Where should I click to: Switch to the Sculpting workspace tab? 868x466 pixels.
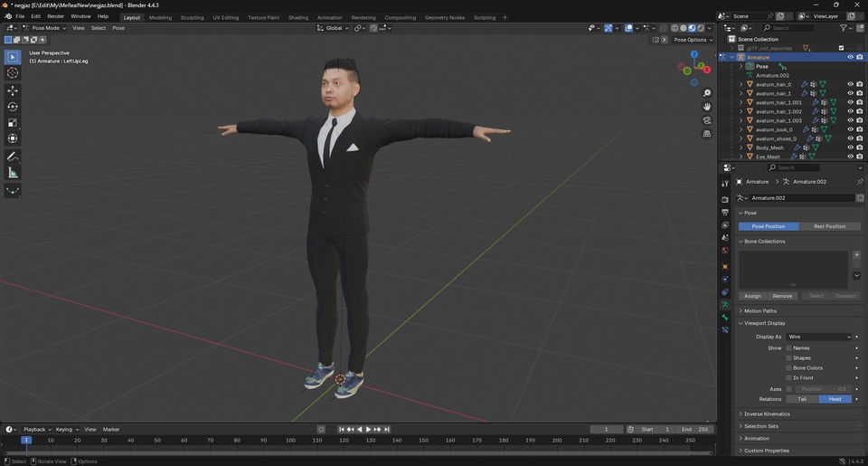coord(192,17)
